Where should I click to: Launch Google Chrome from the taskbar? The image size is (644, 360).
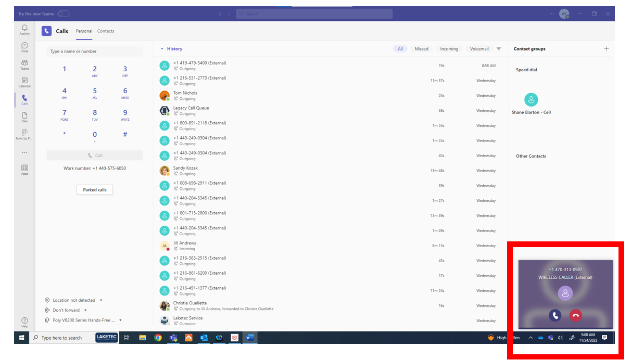(158, 338)
